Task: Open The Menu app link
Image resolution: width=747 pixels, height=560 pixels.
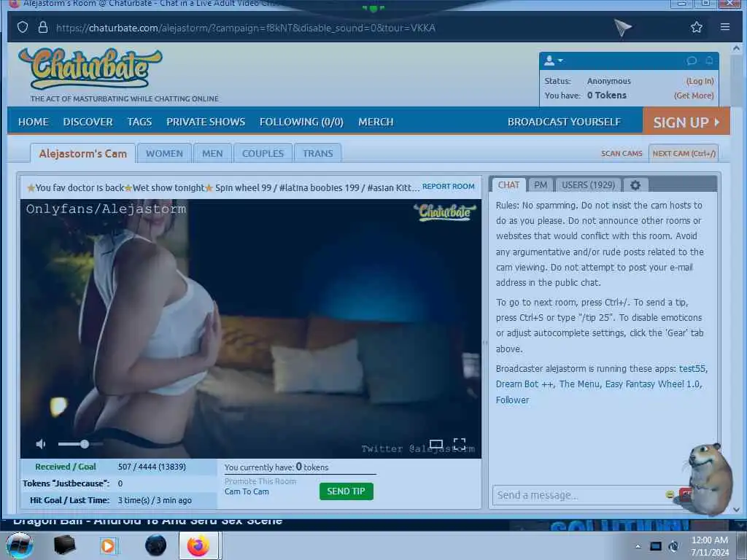Action: (579, 384)
